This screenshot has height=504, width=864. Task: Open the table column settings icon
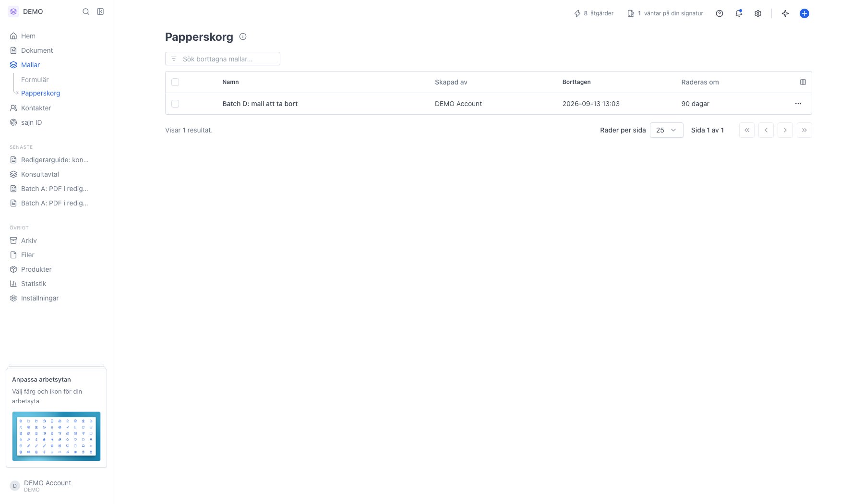[803, 82]
